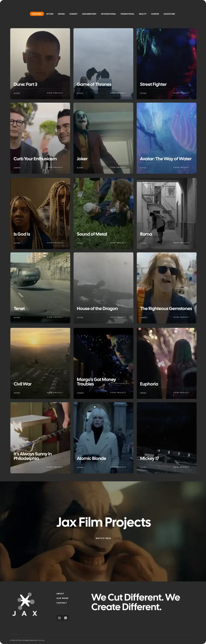
Task: Click View Project on Roma card
Action: pos(181,243)
